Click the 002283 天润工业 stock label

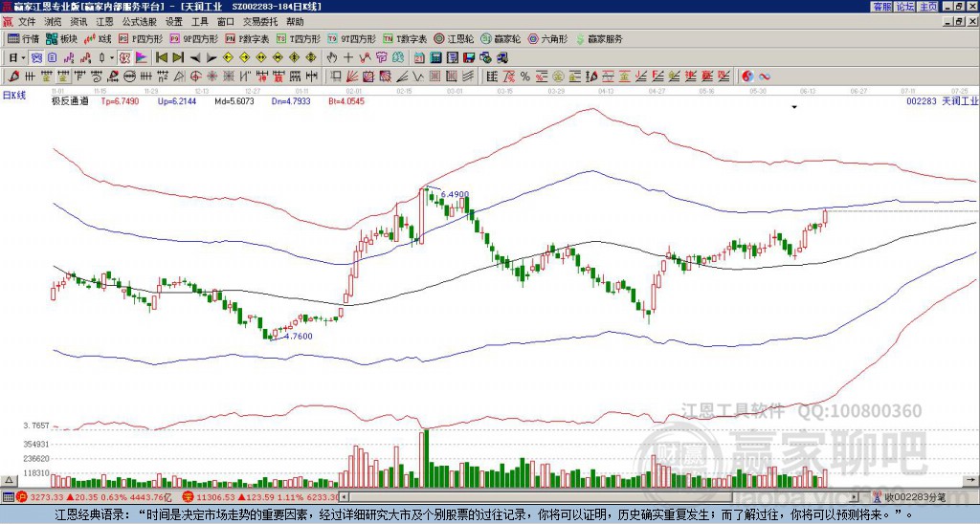pos(942,100)
